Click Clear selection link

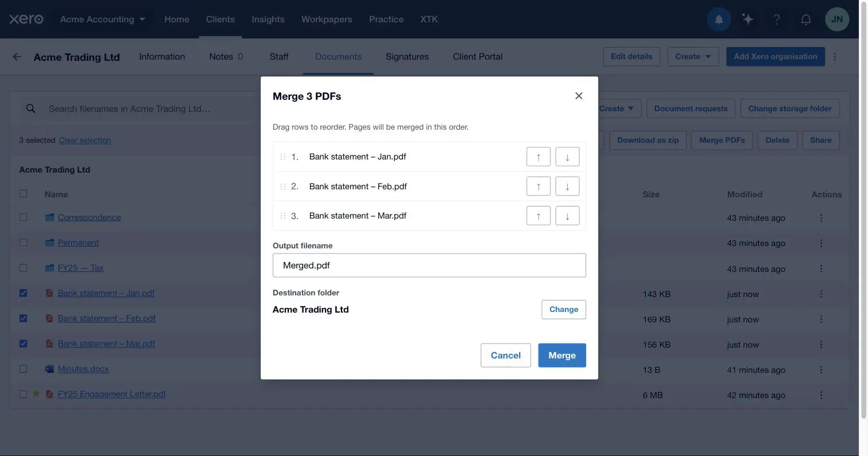tap(85, 140)
